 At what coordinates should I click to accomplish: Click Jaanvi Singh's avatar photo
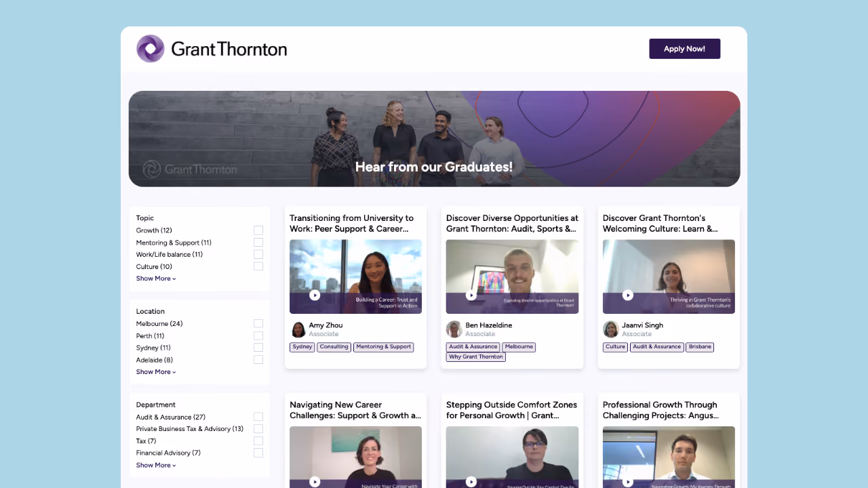[611, 329]
